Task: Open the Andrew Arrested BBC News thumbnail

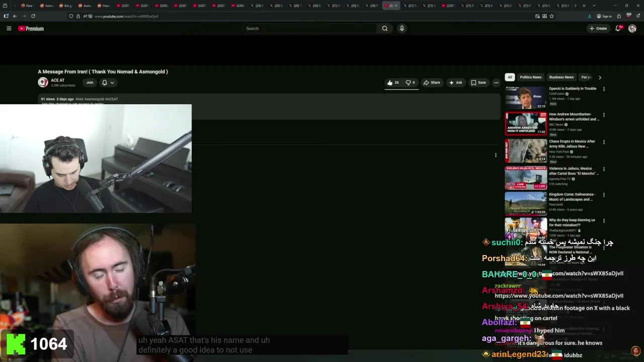Action: click(x=526, y=124)
